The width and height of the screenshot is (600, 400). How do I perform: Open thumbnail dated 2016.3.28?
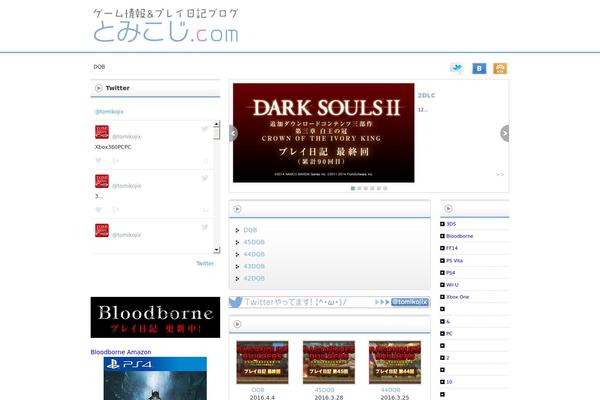click(329, 362)
